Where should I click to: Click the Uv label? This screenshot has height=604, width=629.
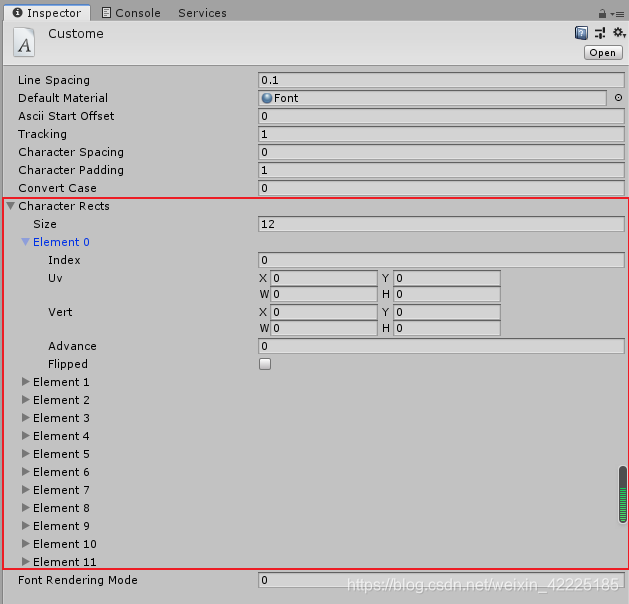pyautogui.click(x=55, y=278)
